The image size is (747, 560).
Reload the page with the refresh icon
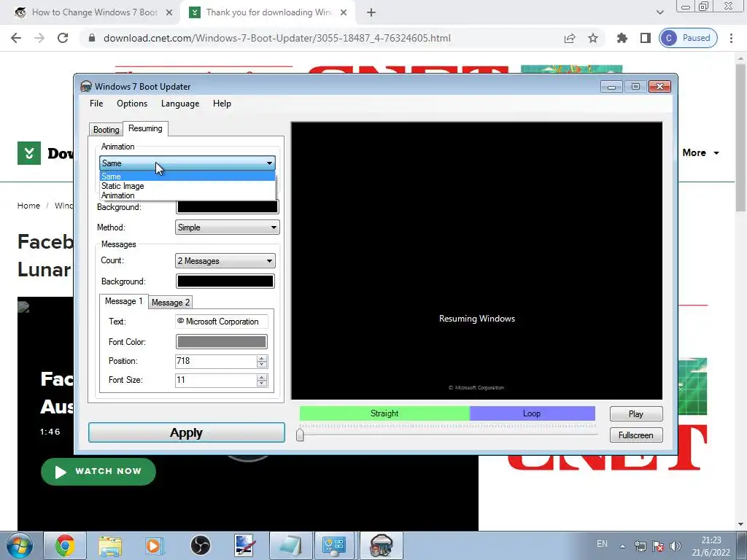pyautogui.click(x=63, y=38)
